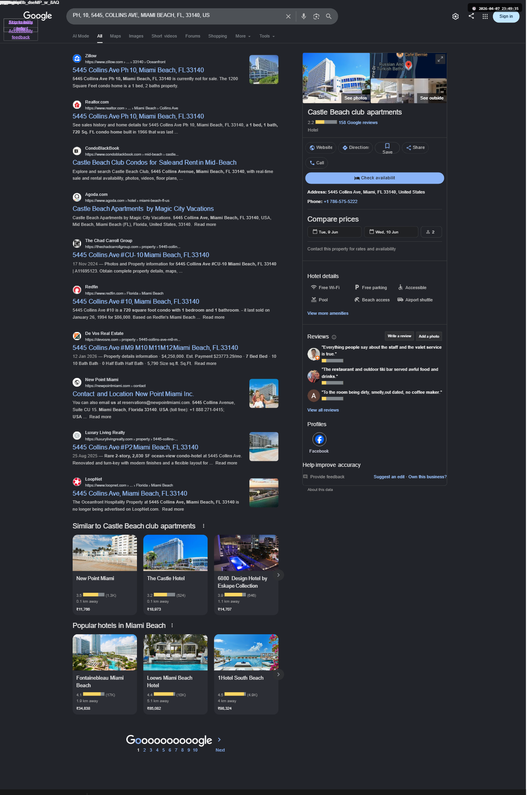Open LoopNet 5445 Collins Ave result

130,494
